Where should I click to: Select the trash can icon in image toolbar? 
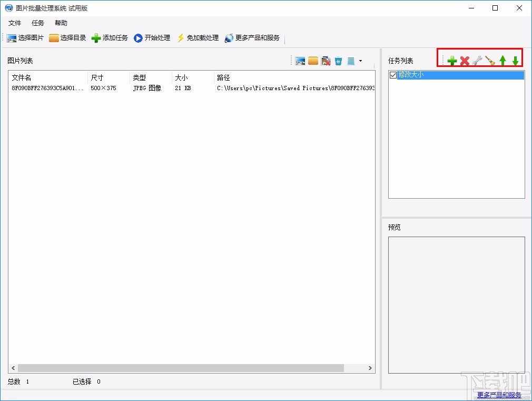pos(338,60)
